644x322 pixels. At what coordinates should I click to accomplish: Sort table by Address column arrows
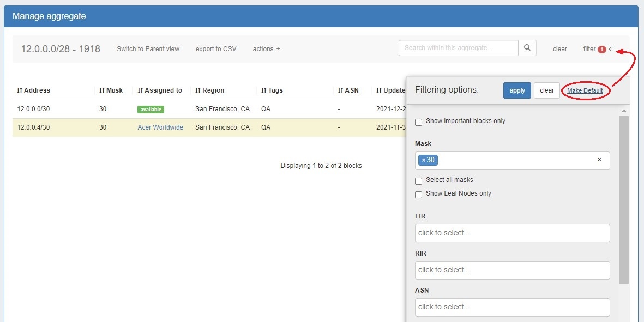(x=20, y=90)
